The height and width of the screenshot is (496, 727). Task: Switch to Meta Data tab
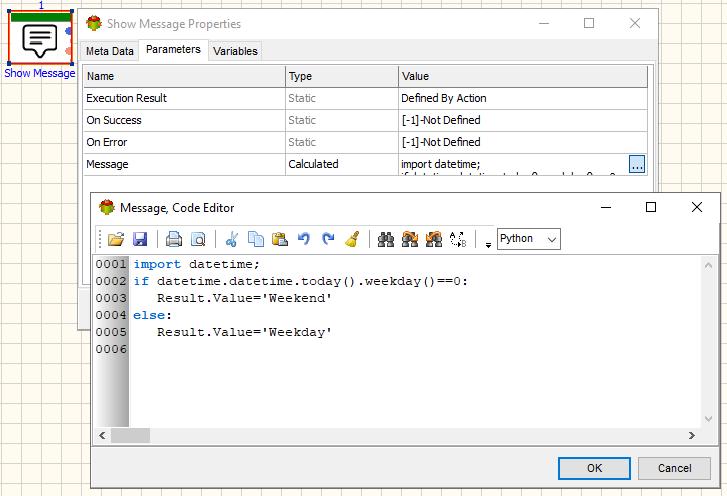pyautogui.click(x=110, y=51)
